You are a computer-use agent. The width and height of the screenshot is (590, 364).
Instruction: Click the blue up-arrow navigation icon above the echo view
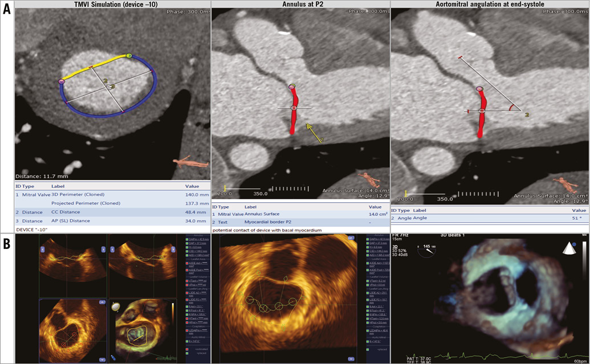tap(351, 237)
